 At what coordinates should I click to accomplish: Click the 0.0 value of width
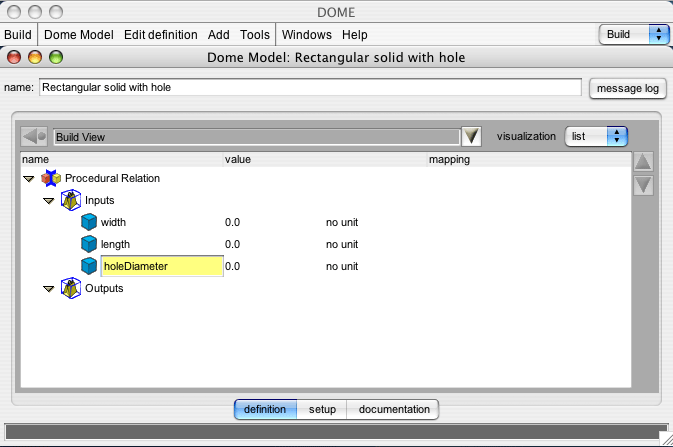point(232,222)
